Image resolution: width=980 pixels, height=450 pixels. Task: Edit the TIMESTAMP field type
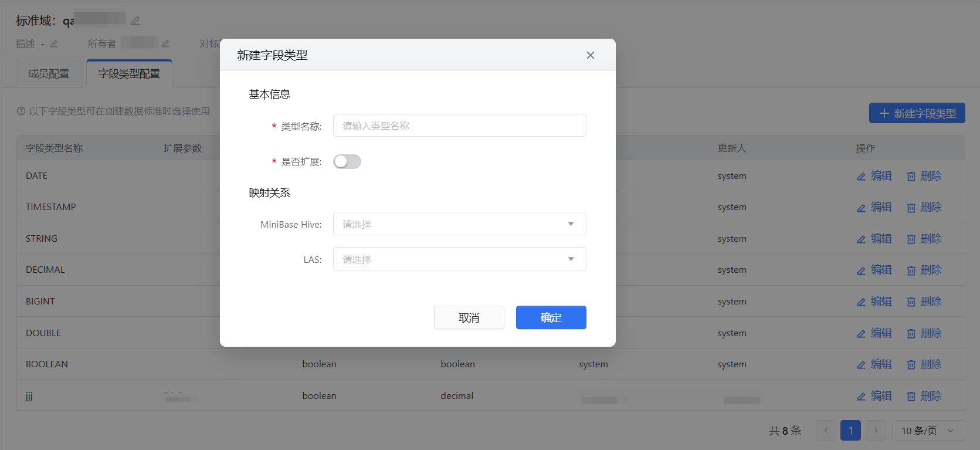tap(874, 207)
